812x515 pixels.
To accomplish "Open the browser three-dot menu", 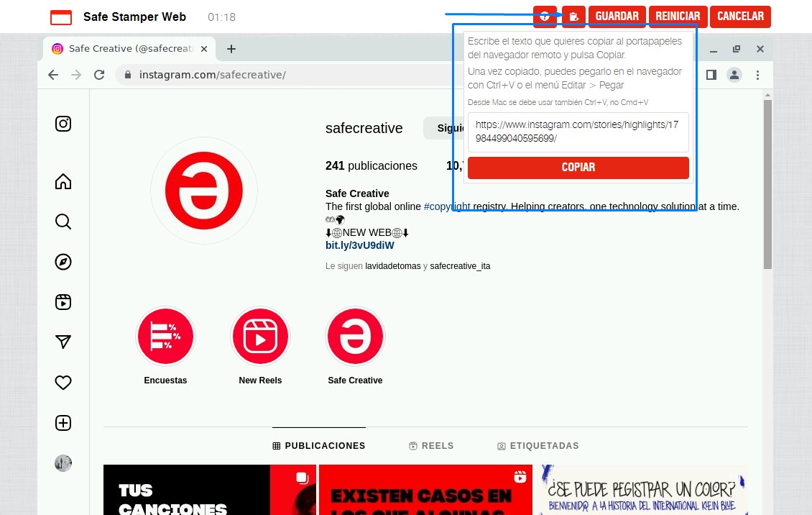I will 757,75.
